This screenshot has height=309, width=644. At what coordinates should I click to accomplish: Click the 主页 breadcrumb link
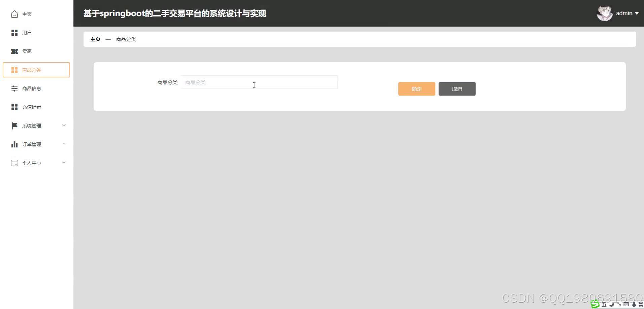coord(95,39)
